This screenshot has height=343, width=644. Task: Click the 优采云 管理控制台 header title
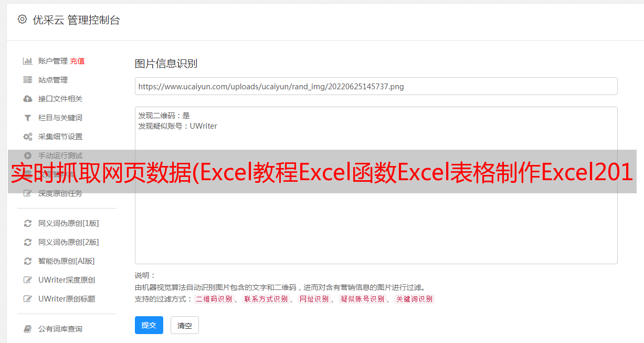pyautogui.click(x=76, y=20)
